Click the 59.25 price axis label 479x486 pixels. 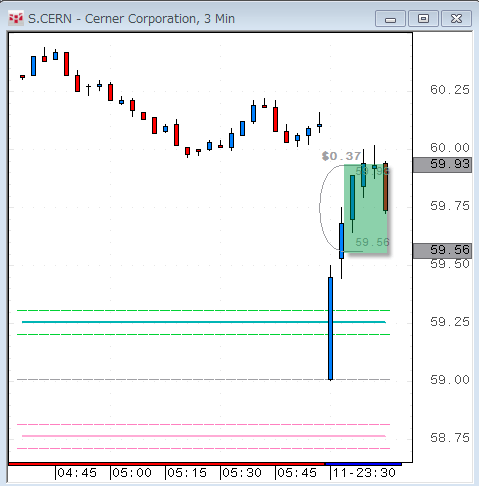(x=450, y=322)
